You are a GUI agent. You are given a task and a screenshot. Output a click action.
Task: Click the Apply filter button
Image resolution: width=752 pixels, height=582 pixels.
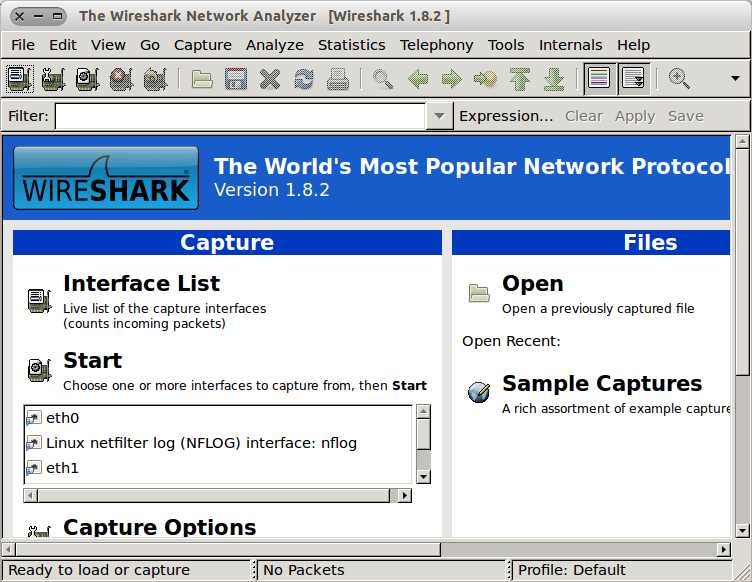coord(635,116)
